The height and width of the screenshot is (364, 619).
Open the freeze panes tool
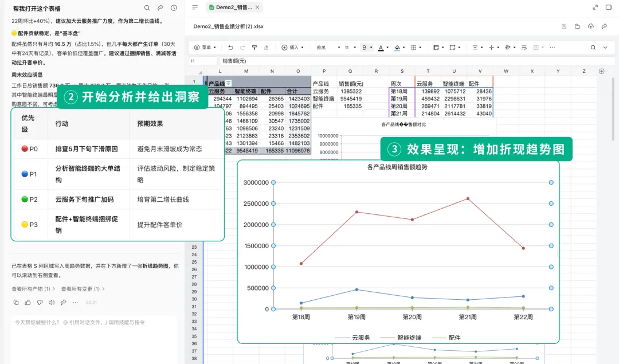(x=436, y=48)
